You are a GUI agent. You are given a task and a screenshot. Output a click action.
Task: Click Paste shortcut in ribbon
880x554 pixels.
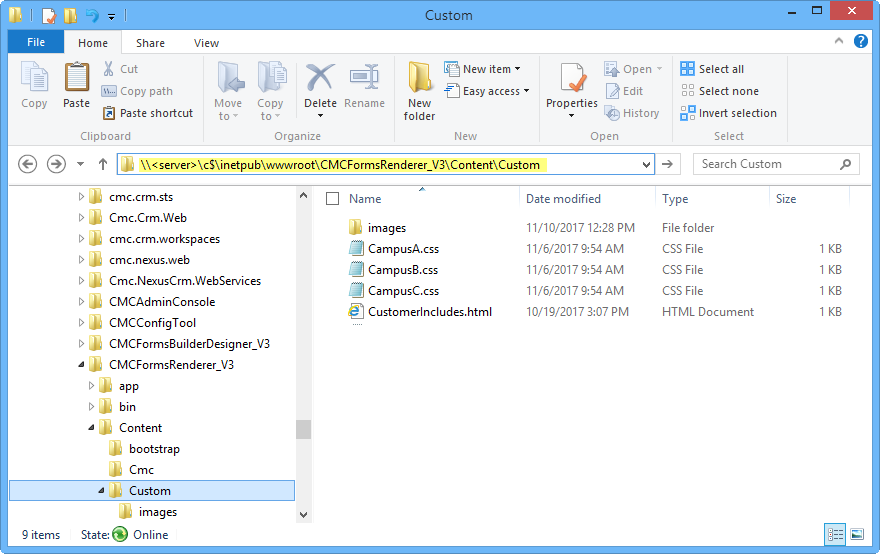click(x=148, y=113)
